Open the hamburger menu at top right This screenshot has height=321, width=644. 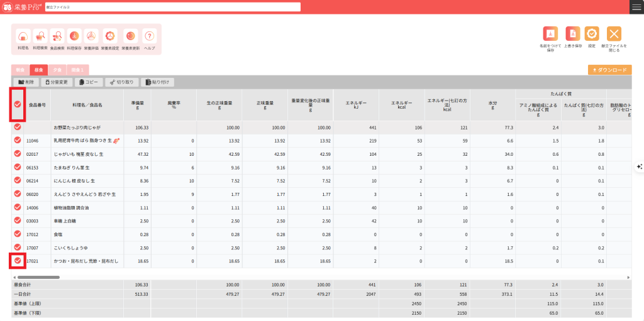[x=636, y=7]
